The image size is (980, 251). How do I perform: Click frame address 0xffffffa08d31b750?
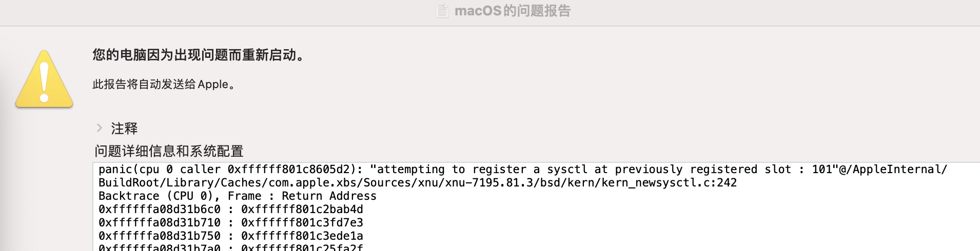160,236
